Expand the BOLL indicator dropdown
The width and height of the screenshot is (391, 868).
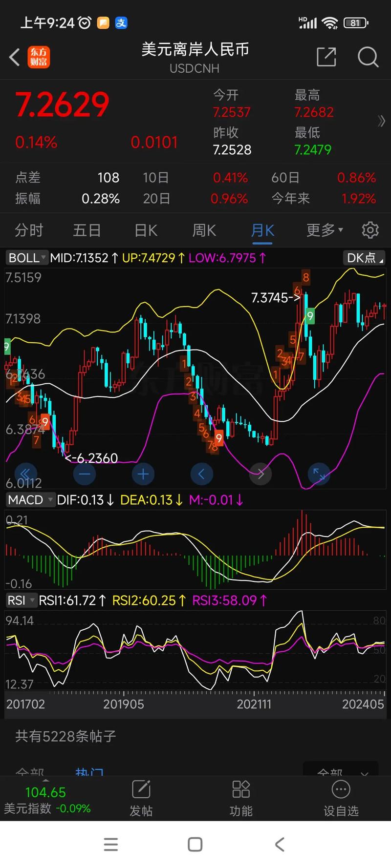pyautogui.click(x=27, y=258)
